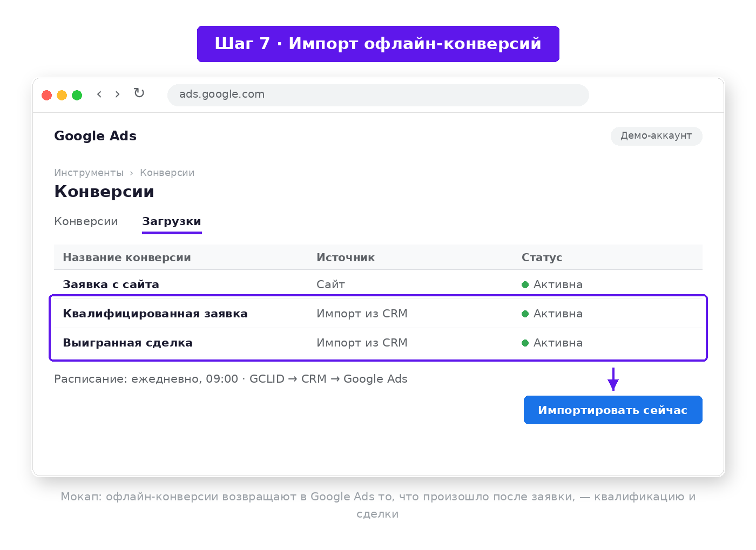The height and width of the screenshot is (550, 756).
Task: Open the Заявка с сайта conversion
Action: click(111, 284)
